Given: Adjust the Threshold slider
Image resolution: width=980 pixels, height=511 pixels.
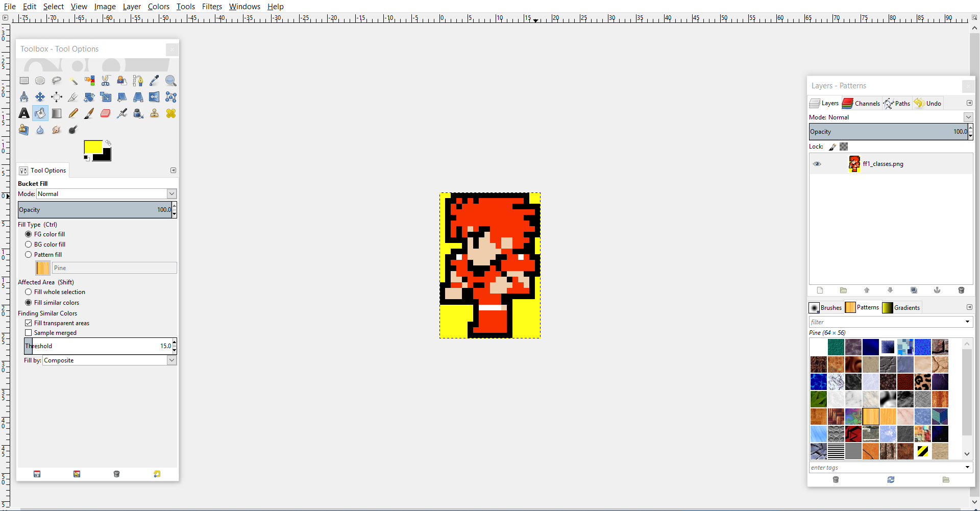Looking at the screenshot, I should [97, 346].
